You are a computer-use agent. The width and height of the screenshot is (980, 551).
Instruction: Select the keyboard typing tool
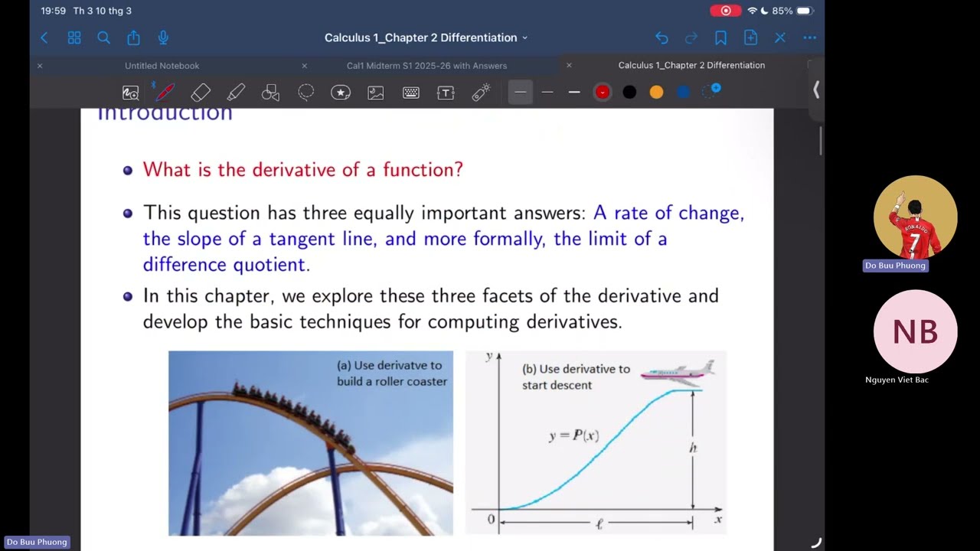411,93
